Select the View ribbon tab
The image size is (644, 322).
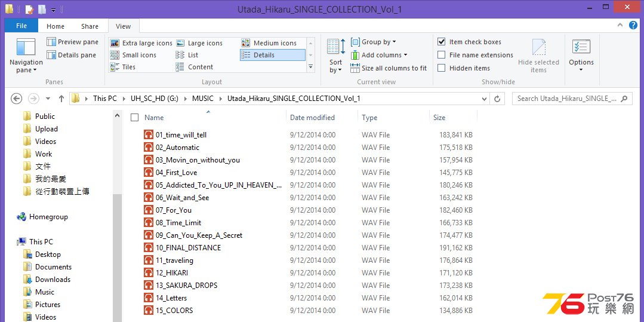coord(123,26)
